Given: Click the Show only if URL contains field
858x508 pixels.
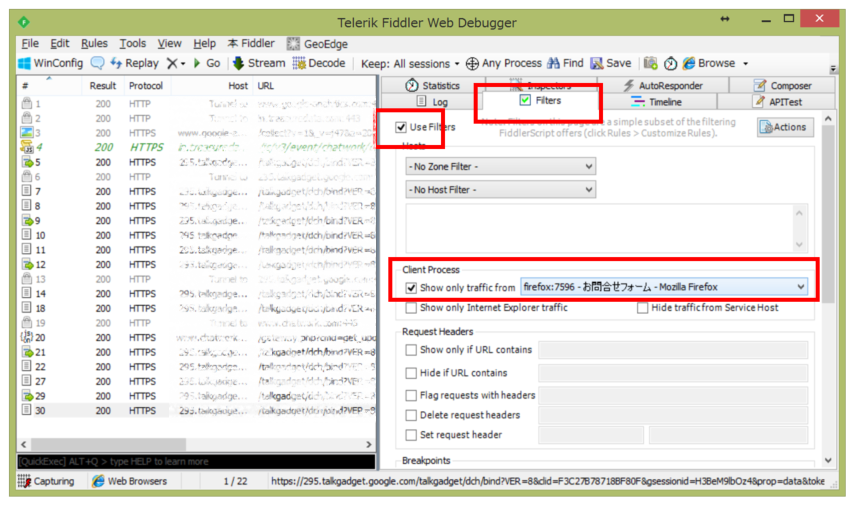Looking at the screenshot, I should point(673,350).
